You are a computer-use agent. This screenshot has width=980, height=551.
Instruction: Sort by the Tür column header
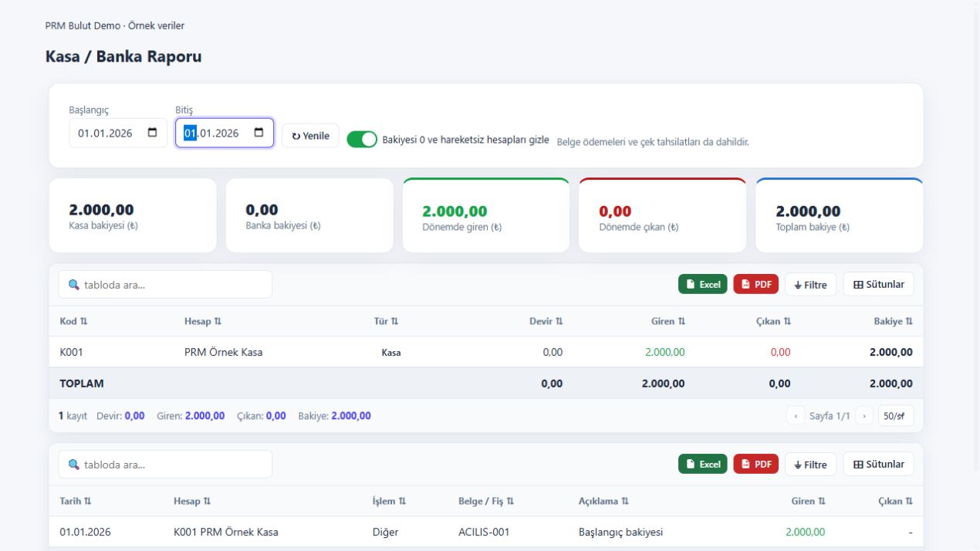click(x=386, y=321)
